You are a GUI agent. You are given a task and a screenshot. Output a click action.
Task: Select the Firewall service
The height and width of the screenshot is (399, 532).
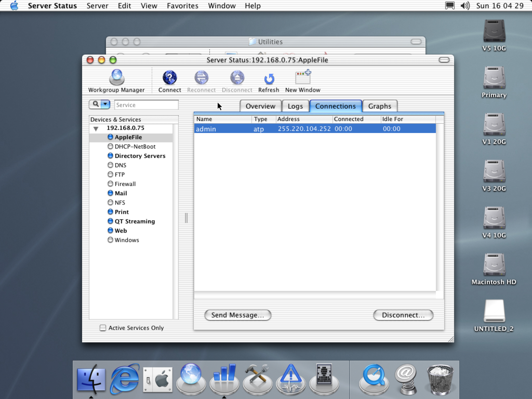[x=131, y=184]
